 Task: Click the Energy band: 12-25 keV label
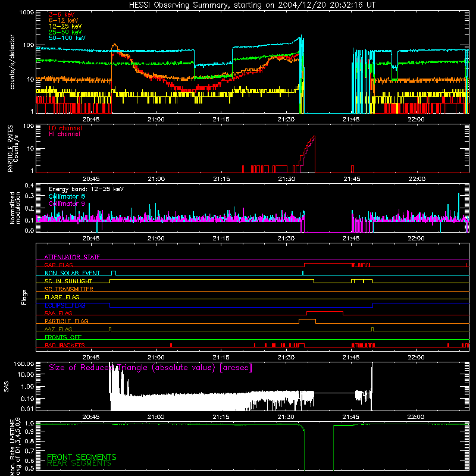click(86, 189)
